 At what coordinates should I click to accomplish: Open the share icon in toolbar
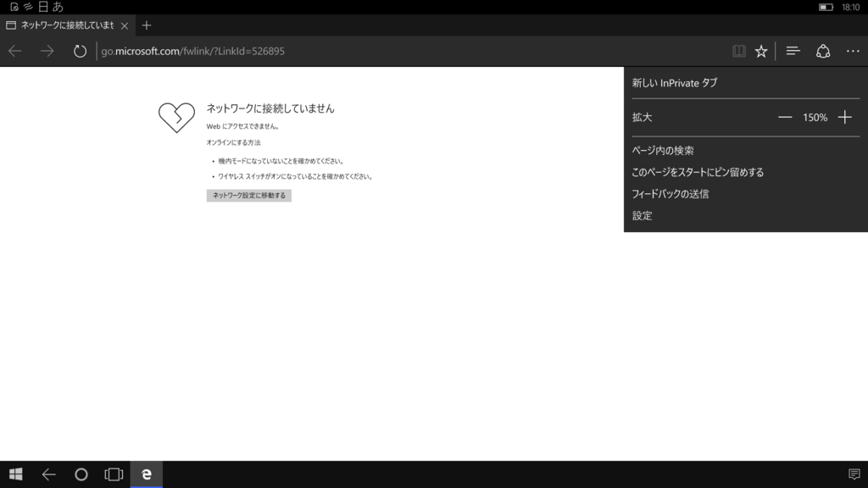[x=822, y=51]
